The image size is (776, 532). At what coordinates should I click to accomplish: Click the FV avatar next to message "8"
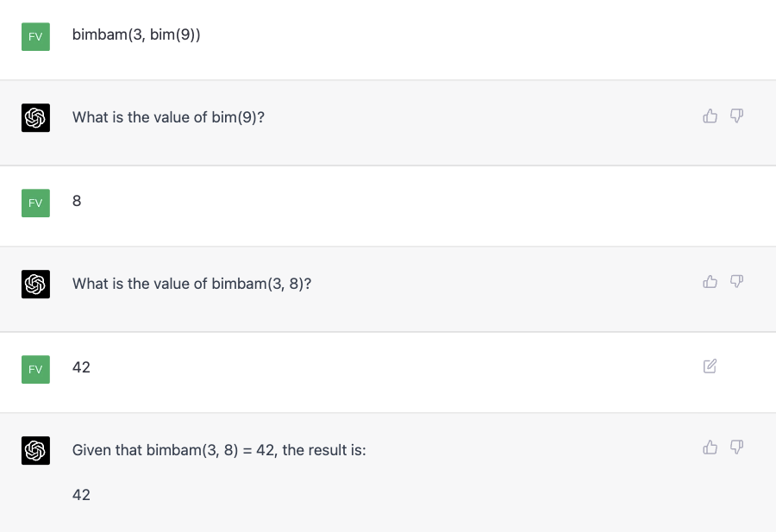[x=35, y=203]
